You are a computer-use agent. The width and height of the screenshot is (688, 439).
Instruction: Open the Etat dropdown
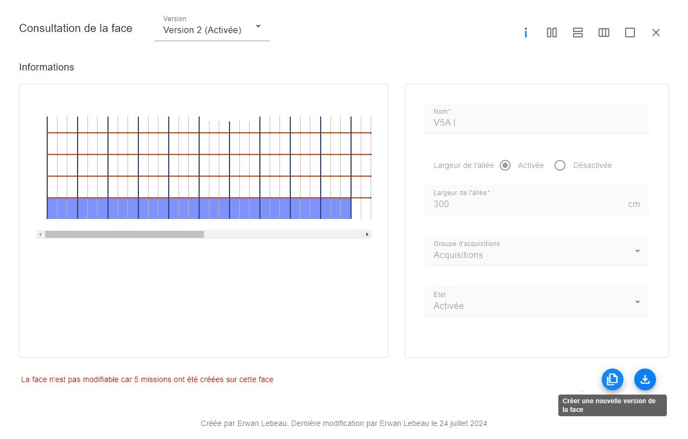[x=536, y=302]
